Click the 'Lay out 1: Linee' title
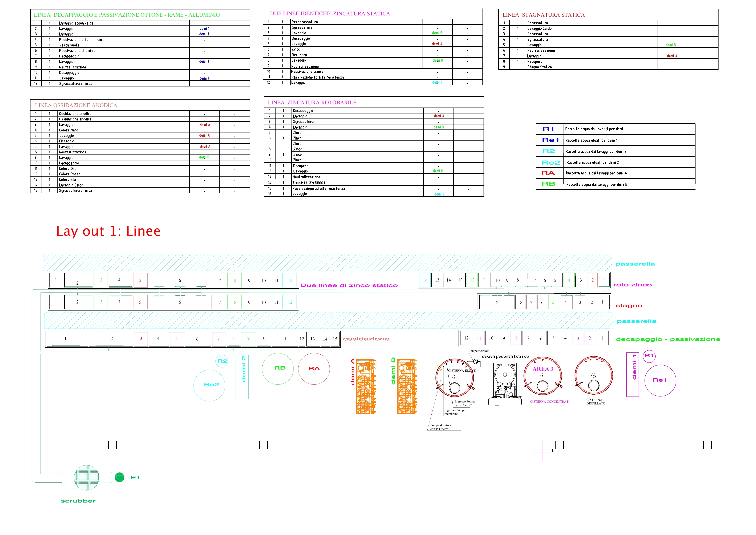This screenshot has height=535, width=756. (108, 231)
